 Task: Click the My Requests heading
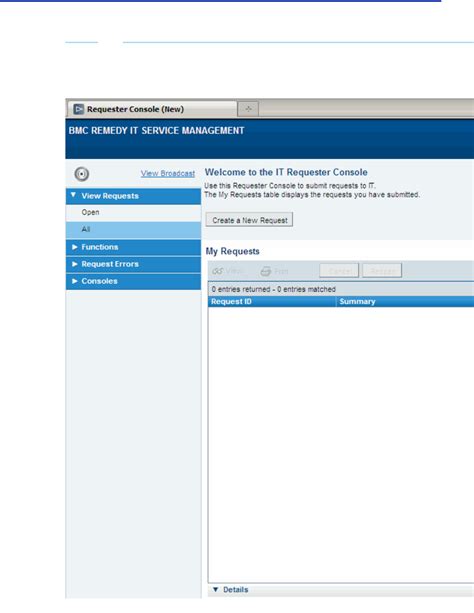(233, 251)
